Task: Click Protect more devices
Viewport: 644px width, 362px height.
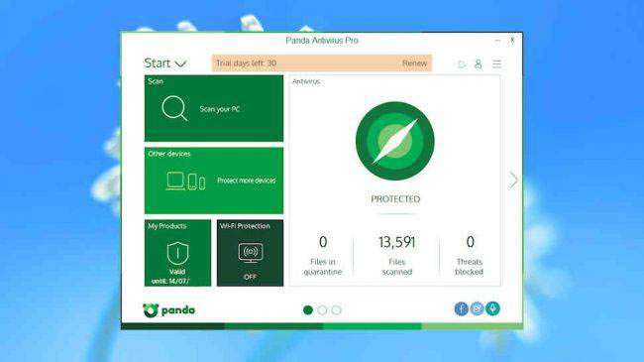Action: pyautogui.click(x=247, y=181)
